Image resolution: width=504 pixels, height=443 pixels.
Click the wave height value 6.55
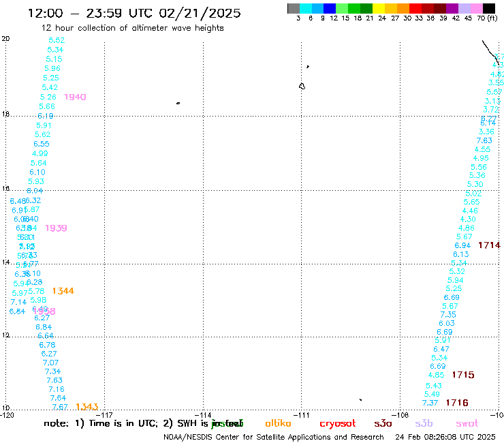point(41,144)
